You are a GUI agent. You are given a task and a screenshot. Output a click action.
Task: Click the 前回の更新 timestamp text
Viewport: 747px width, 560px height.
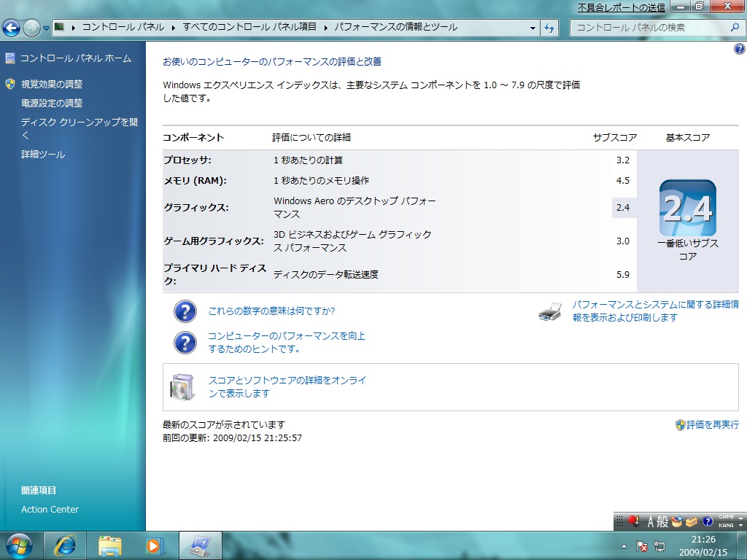point(232,438)
